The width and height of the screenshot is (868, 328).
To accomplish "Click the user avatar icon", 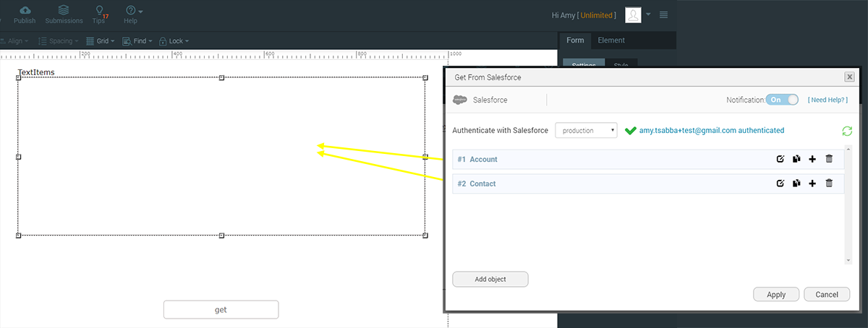I will [x=633, y=15].
